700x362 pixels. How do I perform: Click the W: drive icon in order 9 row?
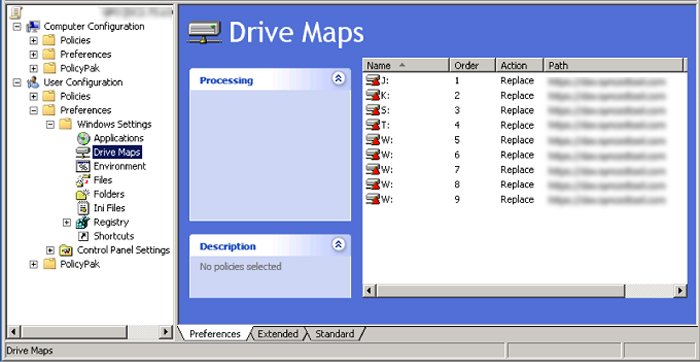[x=373, y=200]
